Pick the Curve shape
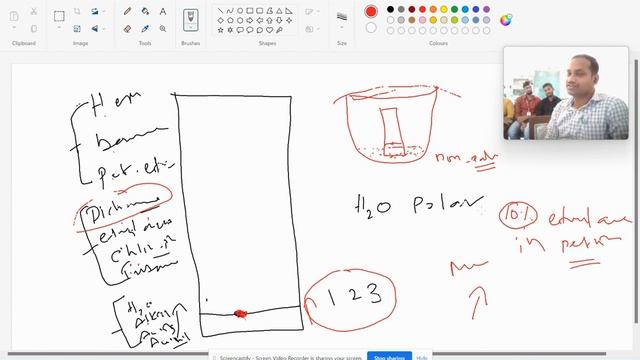 point(230,11)
